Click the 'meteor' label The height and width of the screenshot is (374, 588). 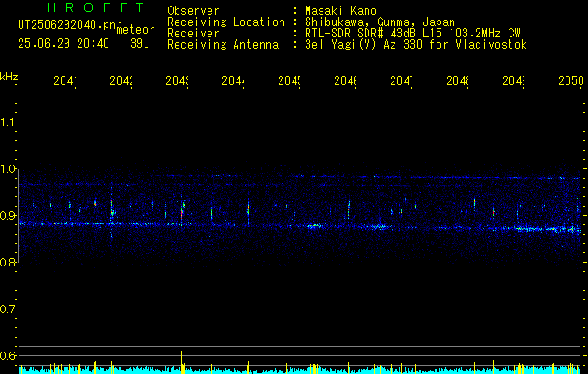click(136, 30)
